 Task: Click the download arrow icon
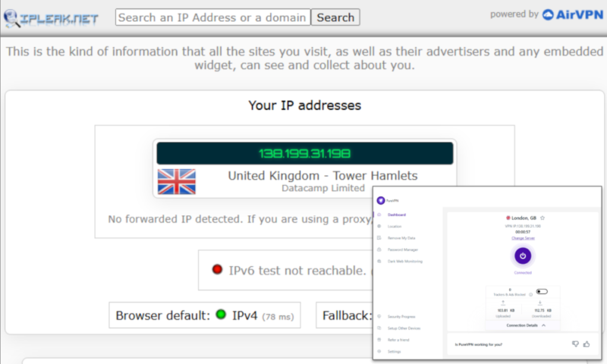point(540,303)
